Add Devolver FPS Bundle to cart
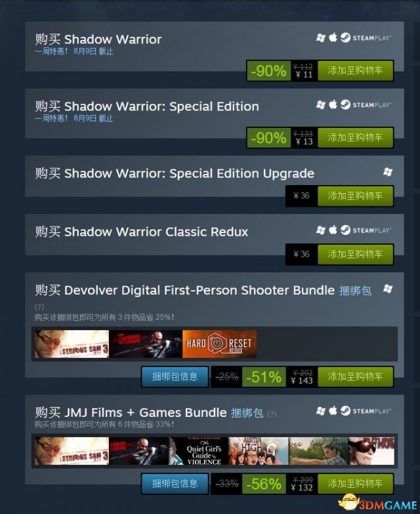The image size is (420, 514). (356, 377)
